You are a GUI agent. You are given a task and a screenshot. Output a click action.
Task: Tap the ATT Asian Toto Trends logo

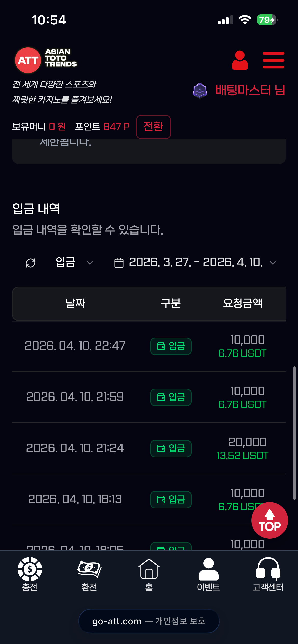46,60
